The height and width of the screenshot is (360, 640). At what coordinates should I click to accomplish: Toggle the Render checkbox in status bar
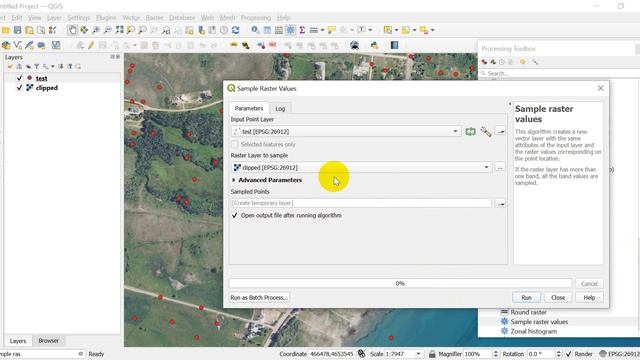569,354
